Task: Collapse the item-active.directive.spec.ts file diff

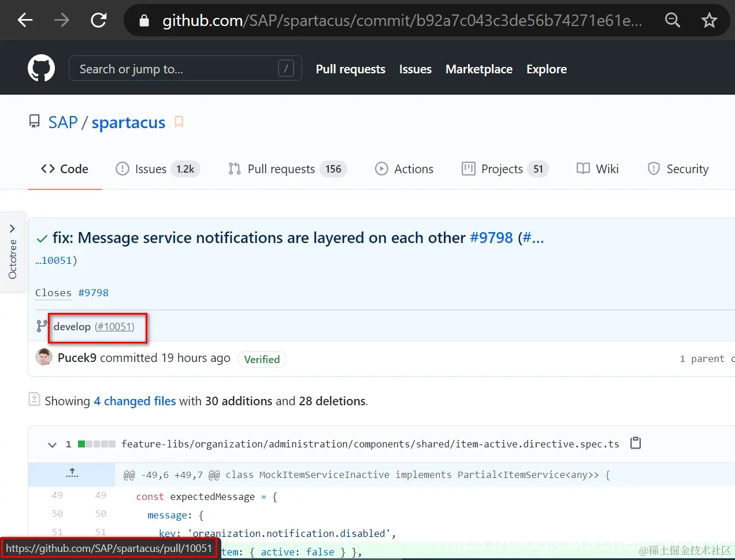Action: pyautogui.click(x=53, y=445)
